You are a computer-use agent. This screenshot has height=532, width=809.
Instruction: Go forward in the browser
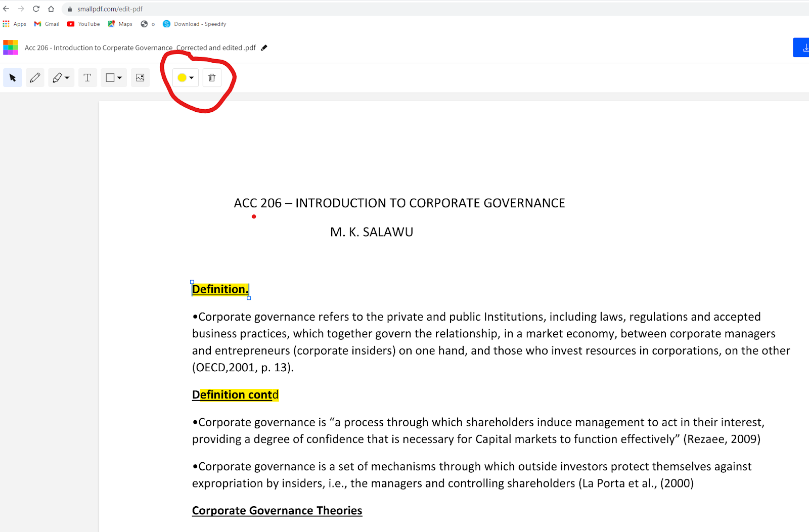pos(21,9)
